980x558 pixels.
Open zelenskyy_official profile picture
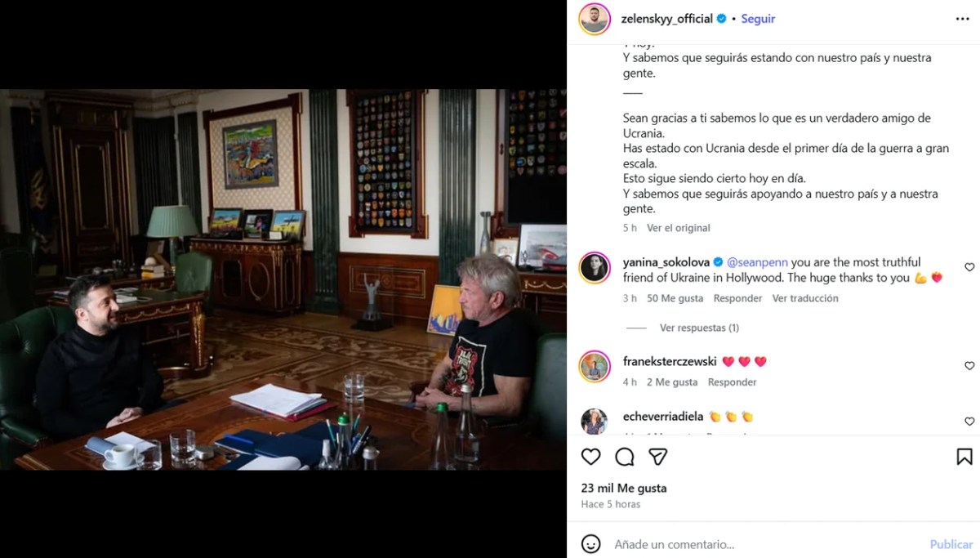pos(595,19)
